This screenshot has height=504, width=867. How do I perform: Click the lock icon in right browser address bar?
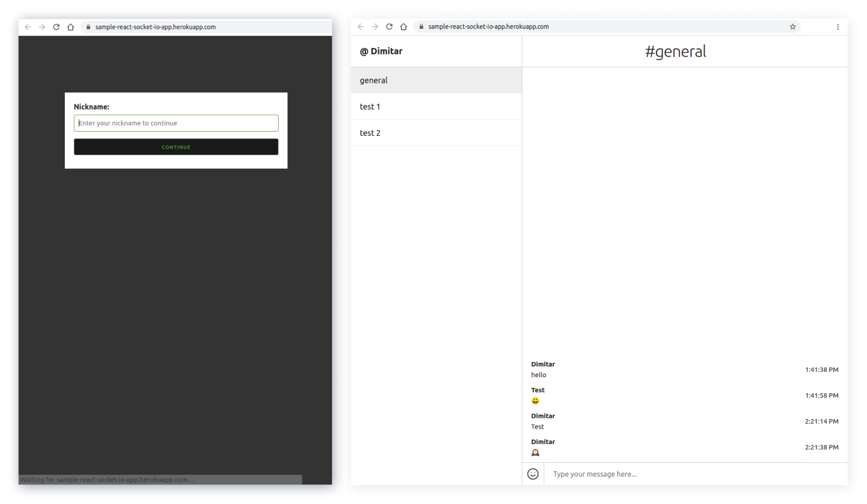pos(421,26)
